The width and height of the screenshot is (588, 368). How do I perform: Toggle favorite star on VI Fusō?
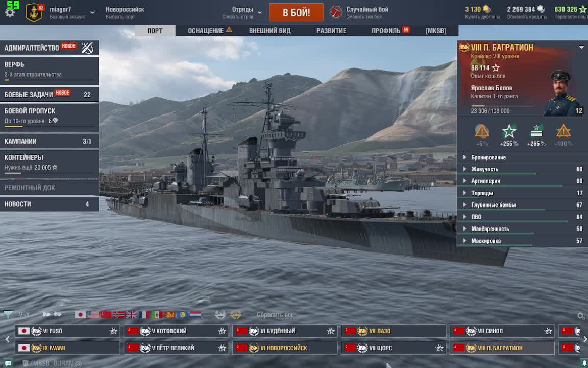[x=113, y=331]
